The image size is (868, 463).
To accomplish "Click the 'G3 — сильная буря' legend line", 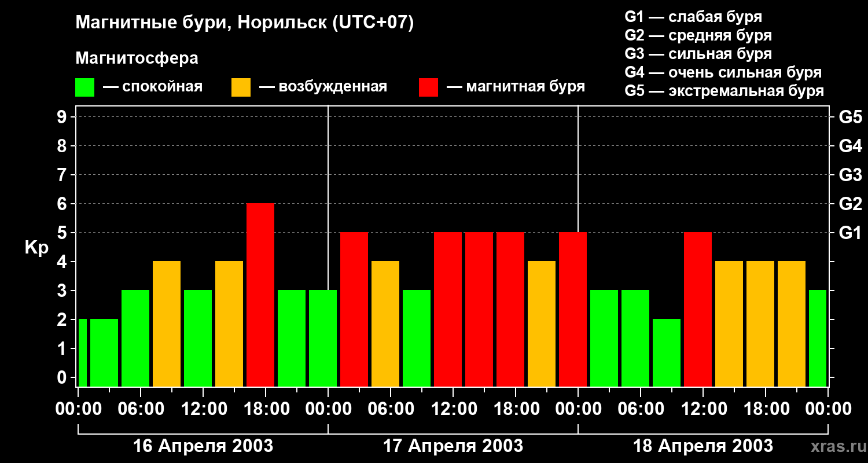I will (698, 54).
